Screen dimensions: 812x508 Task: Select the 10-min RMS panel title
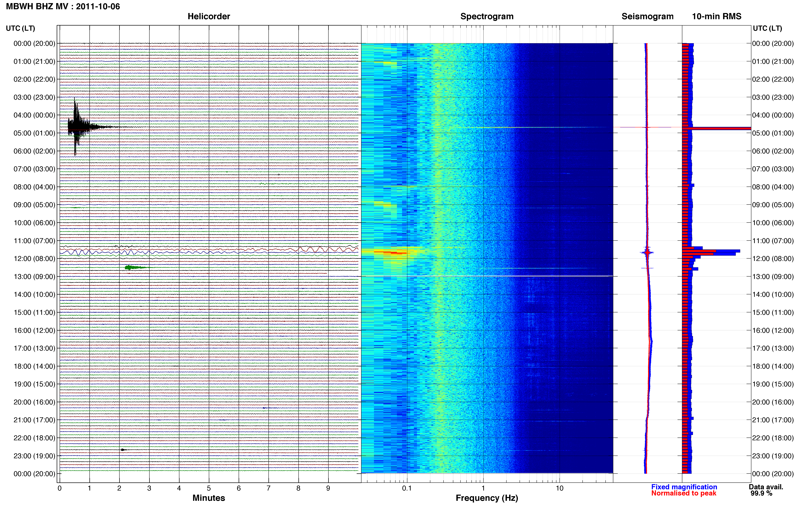click(716, 16)
